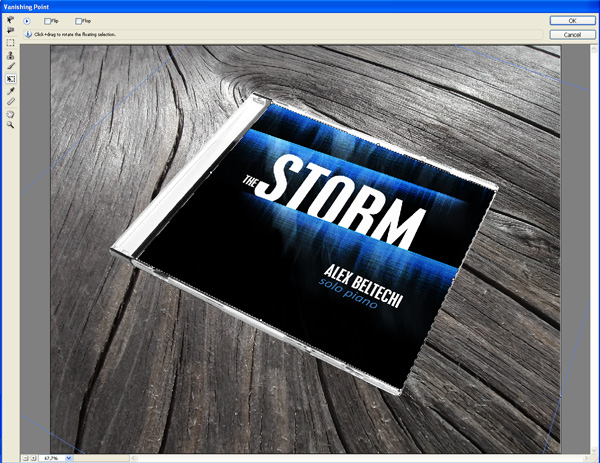Enable the Flip checkbox
Image resolution: width=600 pixels, height=463 pixels.
pyautogui.click(x=47, y=21)
